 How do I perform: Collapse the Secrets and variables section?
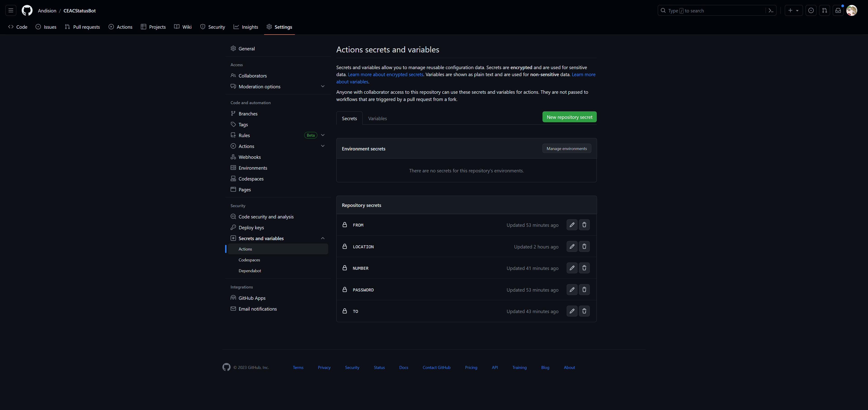[x=323, y=238]
